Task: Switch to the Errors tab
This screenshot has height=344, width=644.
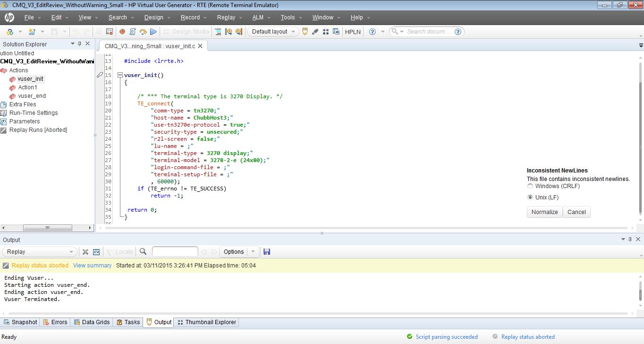Action: click(55, 322)
